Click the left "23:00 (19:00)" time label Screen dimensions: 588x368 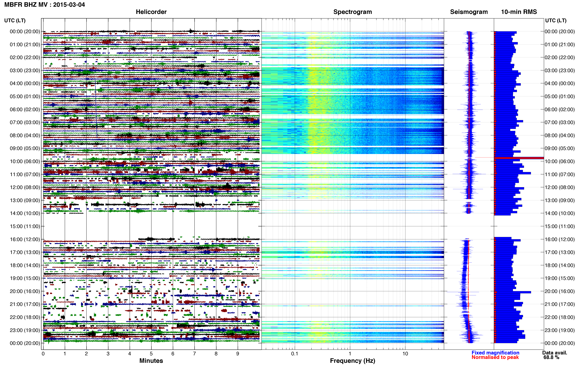coord(25,330)
